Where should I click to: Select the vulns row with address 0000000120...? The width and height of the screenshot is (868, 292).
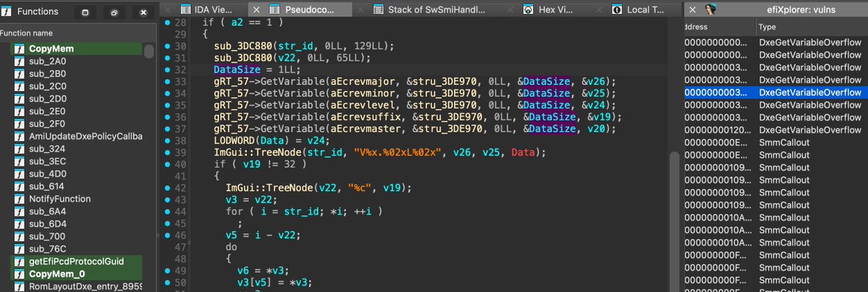(775, 130)
